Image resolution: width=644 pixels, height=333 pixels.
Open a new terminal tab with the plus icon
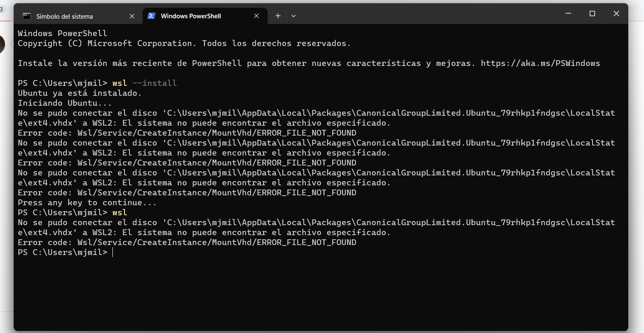pos(278,16)
